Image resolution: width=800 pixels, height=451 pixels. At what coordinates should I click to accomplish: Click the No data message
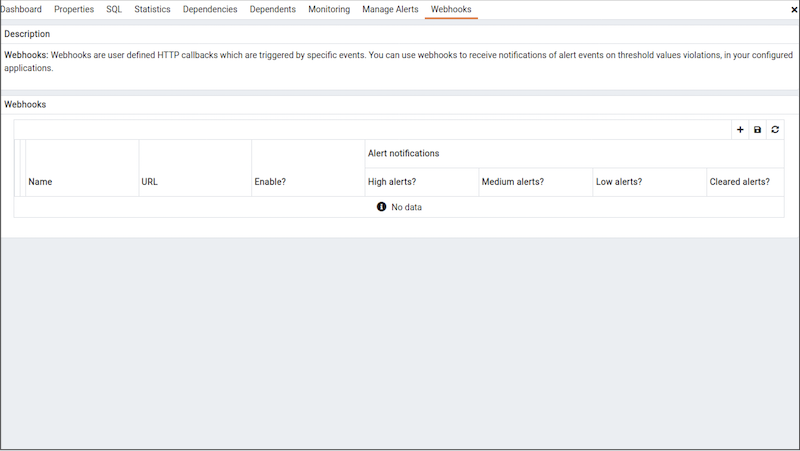(406, 207)
